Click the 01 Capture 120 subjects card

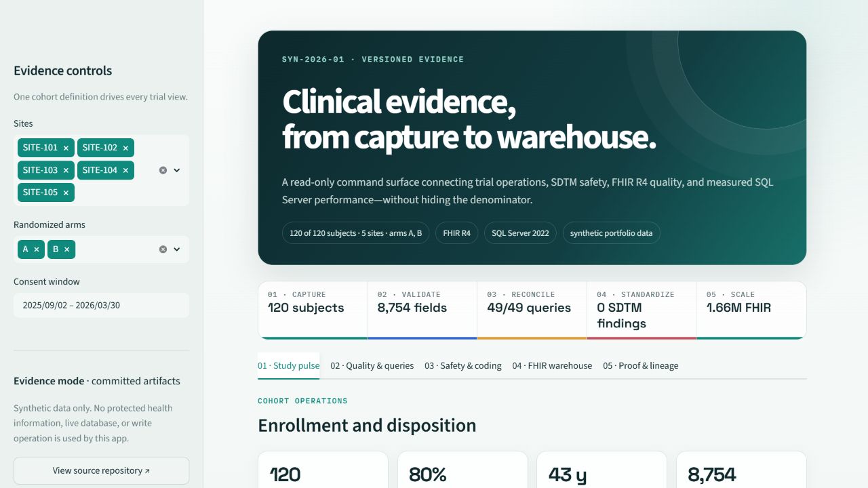point(313,310)
